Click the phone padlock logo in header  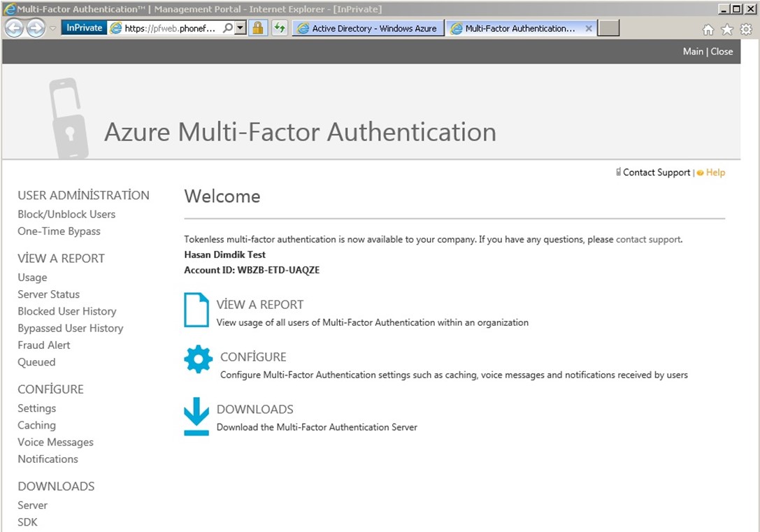coord(69,118)
